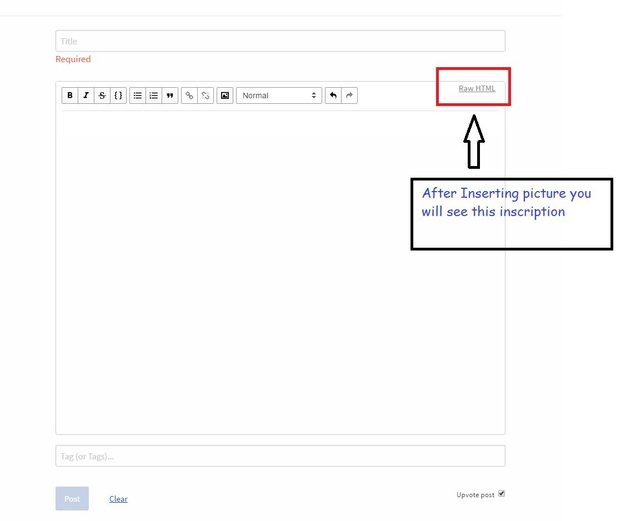The width and height of the screenshot is (640, 521).
Task: Redo the last edit
Action: (x=349, y=96)
